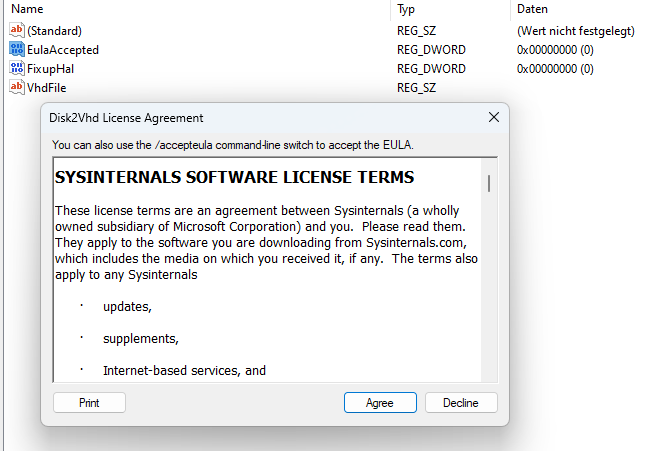Click the REG_DWORD type of FixupHal
This screenshot has width=659, height=451.
point(431,69)
